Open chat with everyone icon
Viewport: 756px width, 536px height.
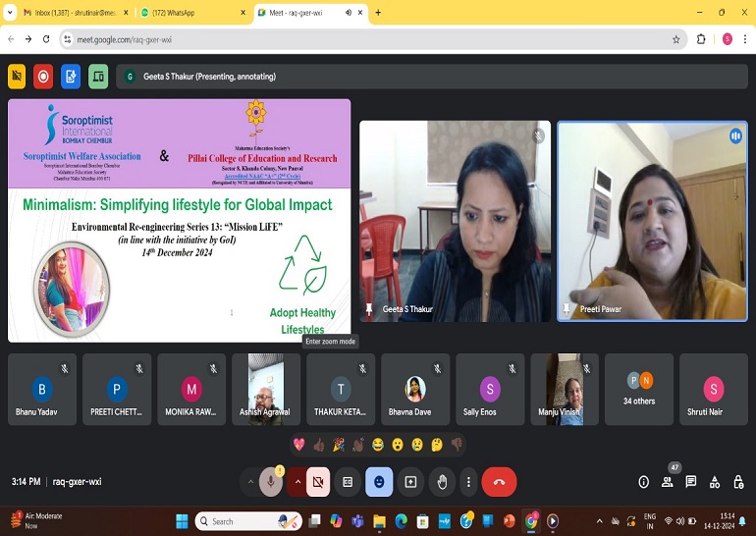click(691, 482)
